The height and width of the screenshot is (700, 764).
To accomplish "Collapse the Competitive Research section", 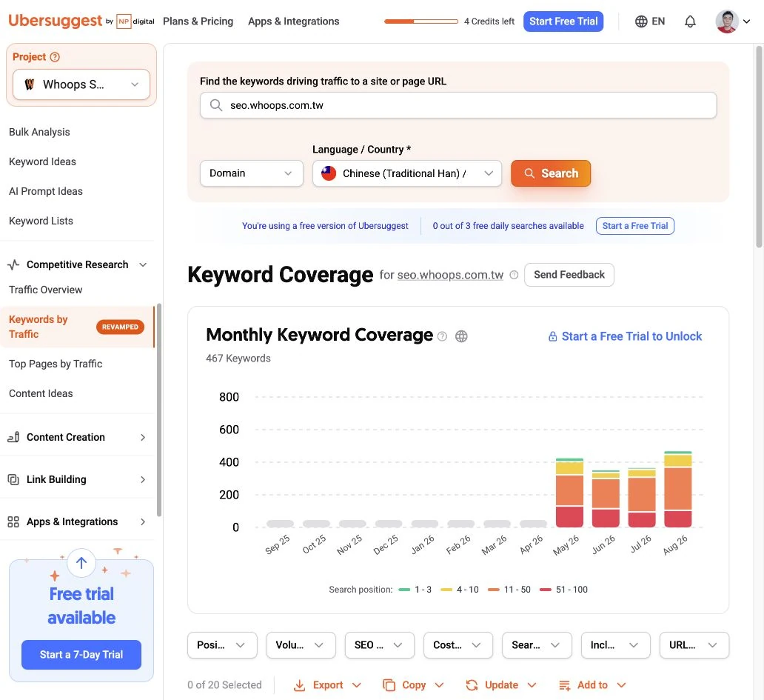I will point(143,264).
